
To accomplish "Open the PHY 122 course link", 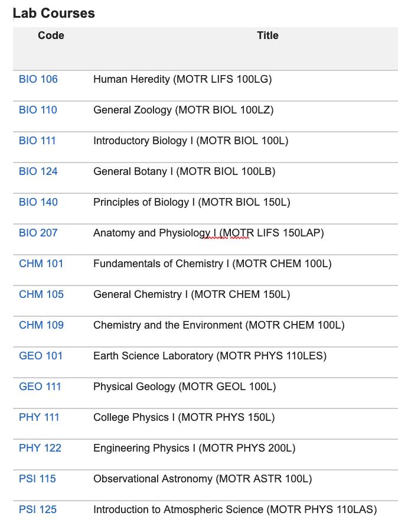I will coord(40,448).
